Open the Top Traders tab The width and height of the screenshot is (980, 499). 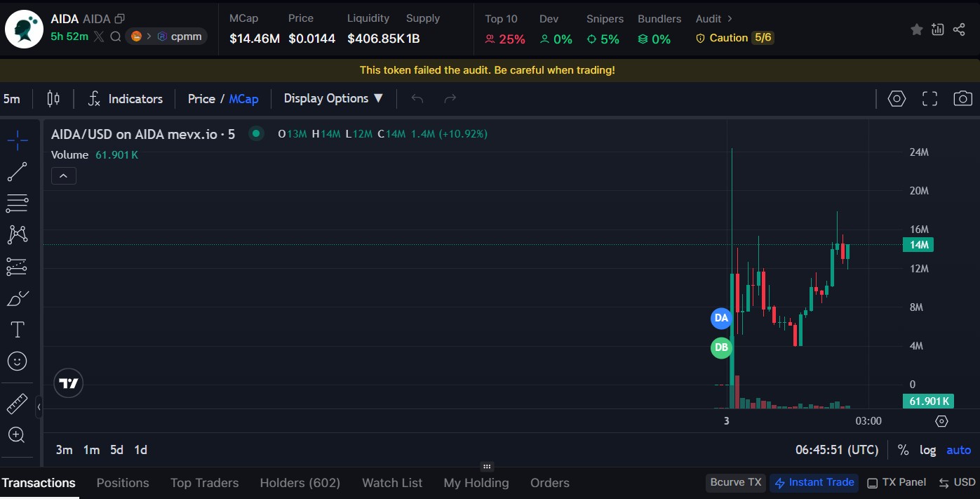(x=204, y=483)
